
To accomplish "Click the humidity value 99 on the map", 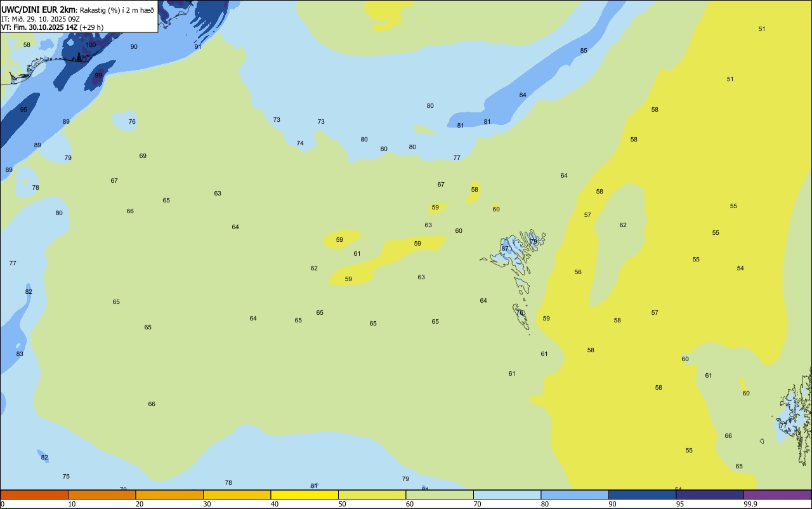I will click(x=98, y=76).
